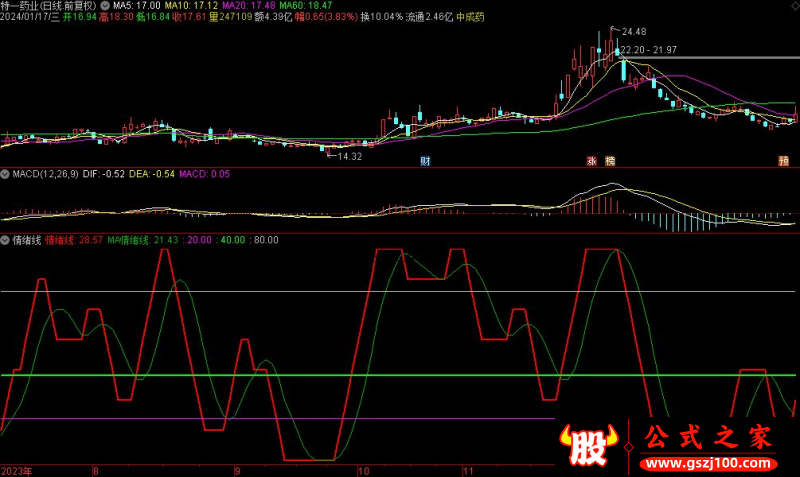Collapse the 情绪线 indicator panel

coord(6,240)
